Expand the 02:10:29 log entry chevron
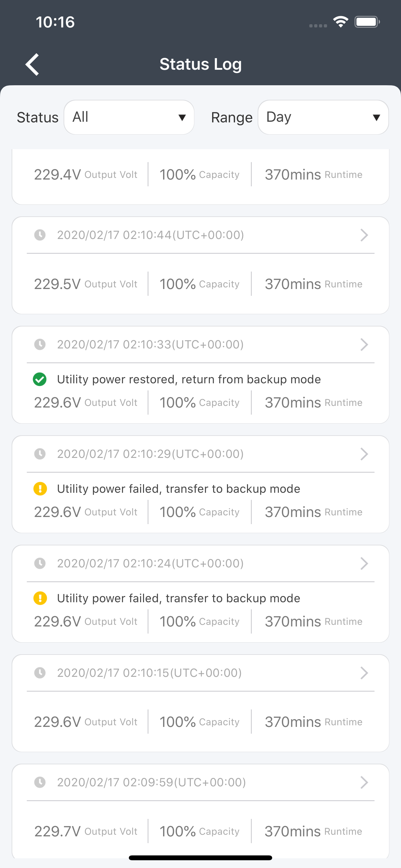 coord(364,454)
